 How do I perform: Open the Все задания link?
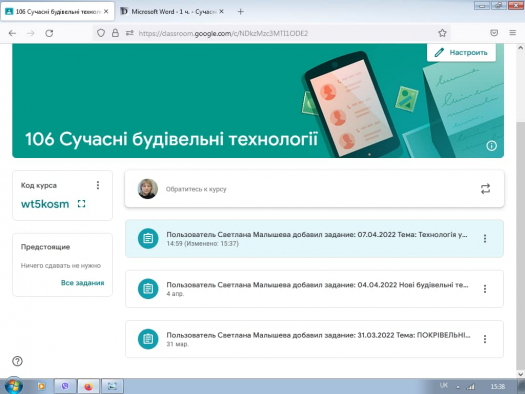tap(82, 283)
